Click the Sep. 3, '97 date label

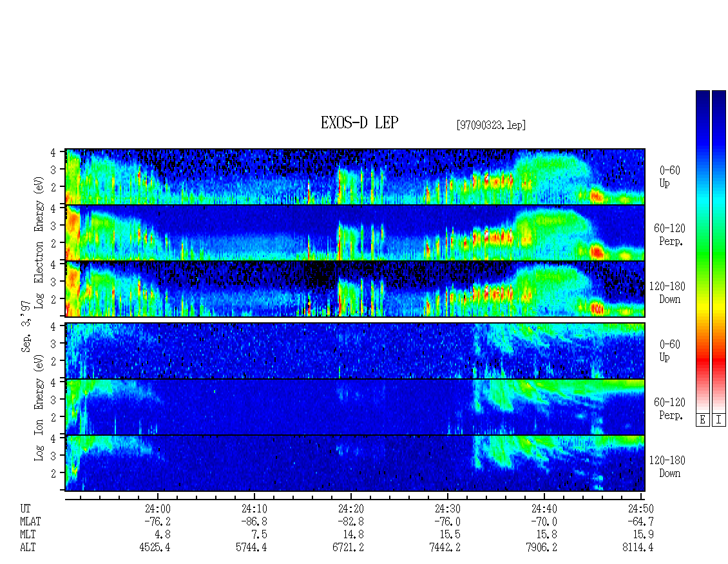coord(26,326)
